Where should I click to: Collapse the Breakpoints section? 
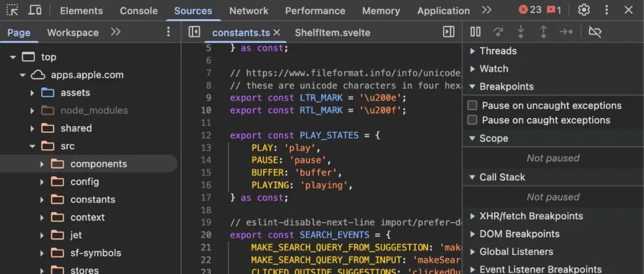472,86
